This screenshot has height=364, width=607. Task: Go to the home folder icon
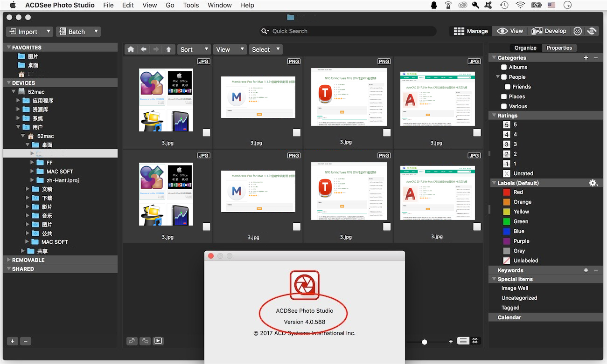(x=131, y=49)
